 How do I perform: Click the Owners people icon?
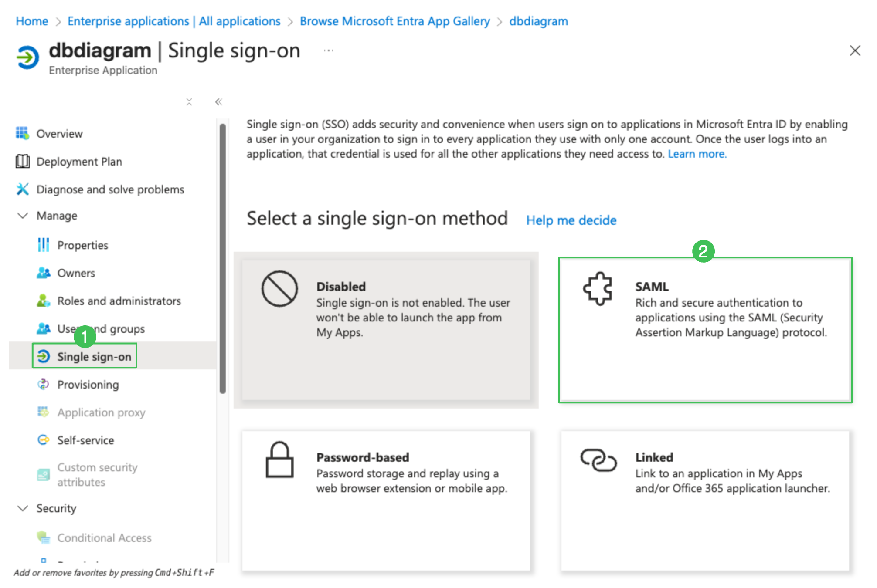43,273
